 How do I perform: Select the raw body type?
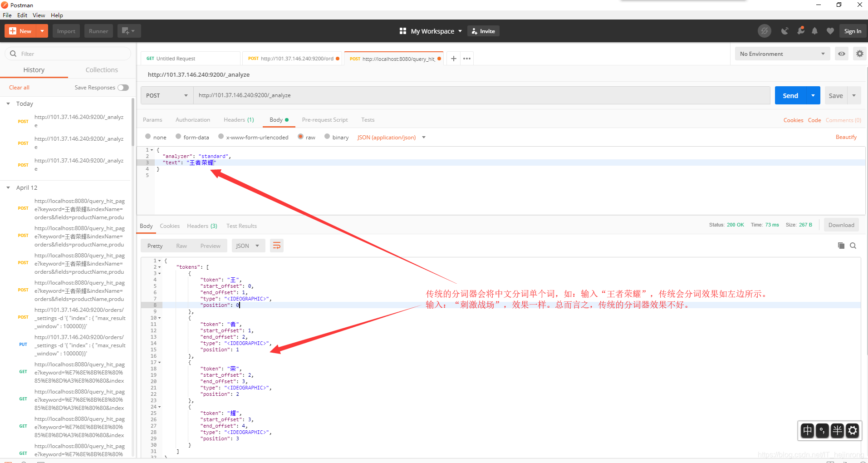(x=300, y=136)
